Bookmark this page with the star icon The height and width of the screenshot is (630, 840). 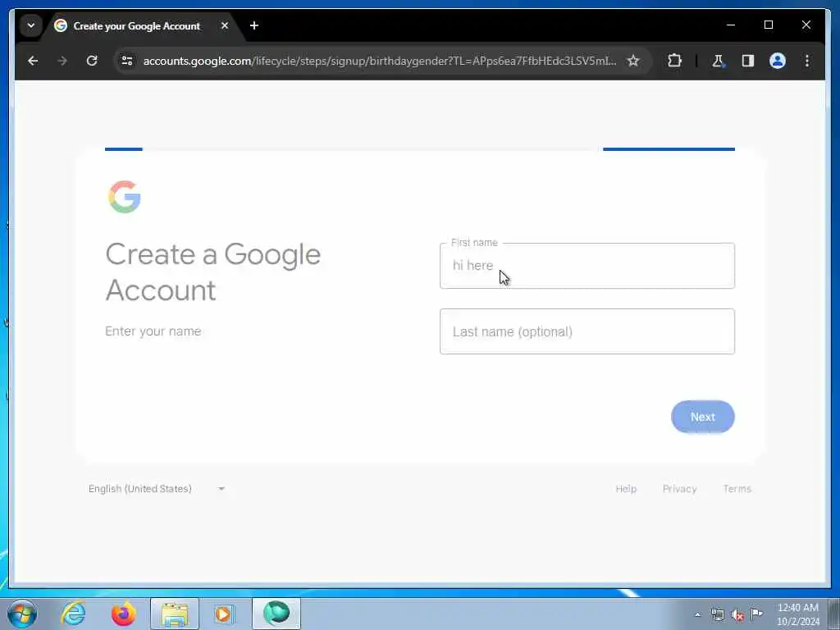coord(633,61)
